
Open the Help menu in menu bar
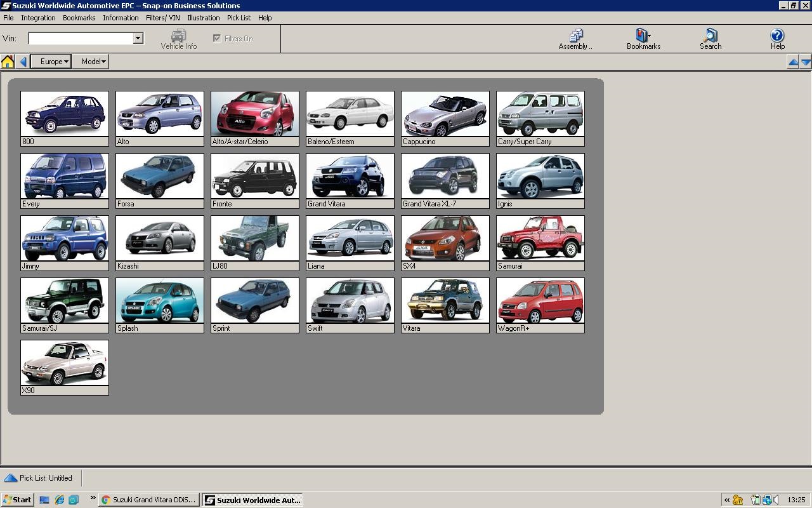tap(265, 18)
